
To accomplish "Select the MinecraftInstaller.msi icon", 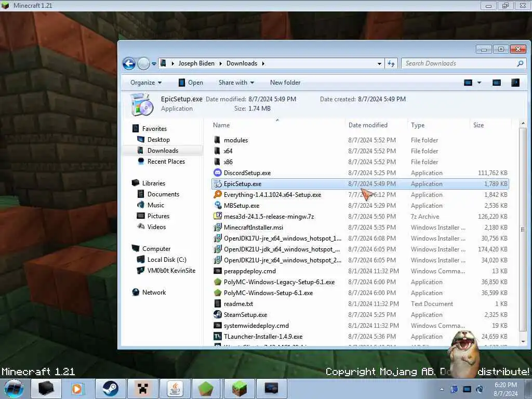I will tap(218, 228).
